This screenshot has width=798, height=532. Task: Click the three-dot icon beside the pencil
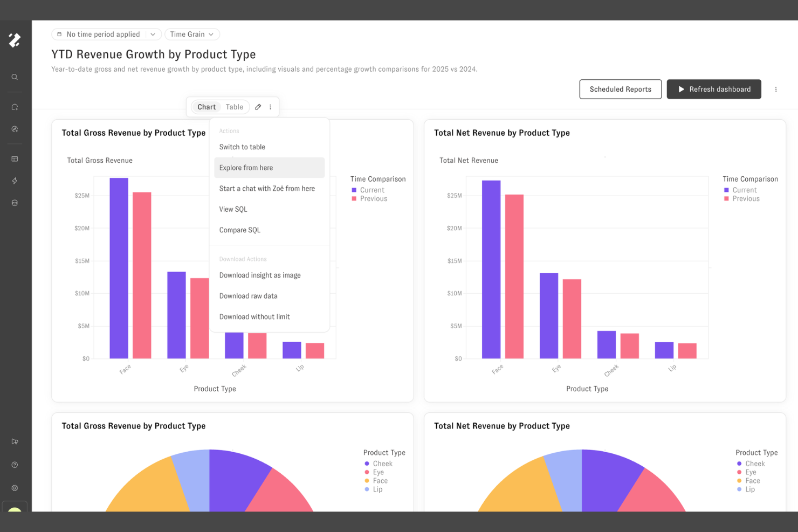coord(271,107)
